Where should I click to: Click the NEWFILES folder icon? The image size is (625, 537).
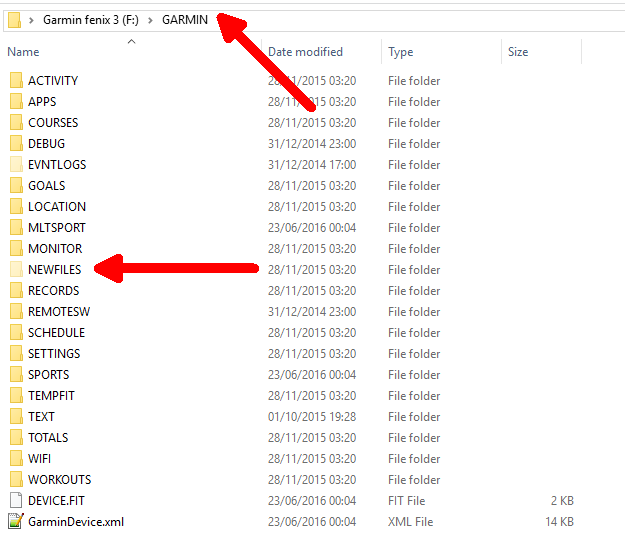pyautogui.click(x=15, y=270)
